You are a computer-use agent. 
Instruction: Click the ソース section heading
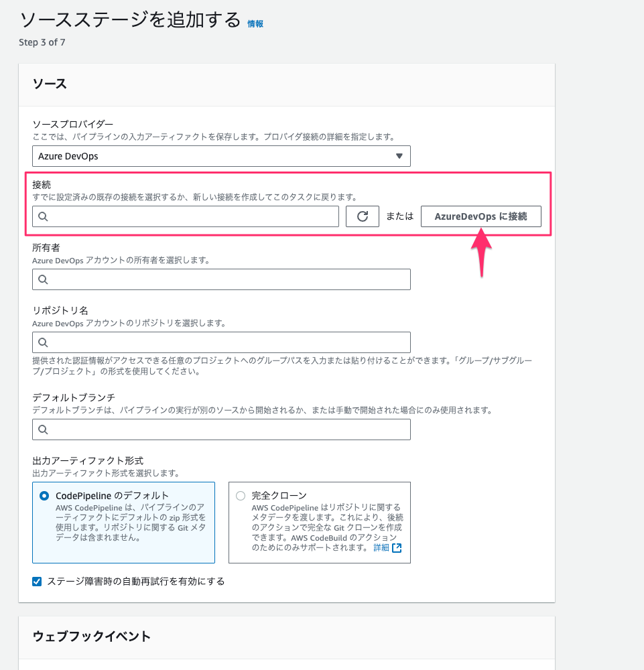(x=50, y=84)
